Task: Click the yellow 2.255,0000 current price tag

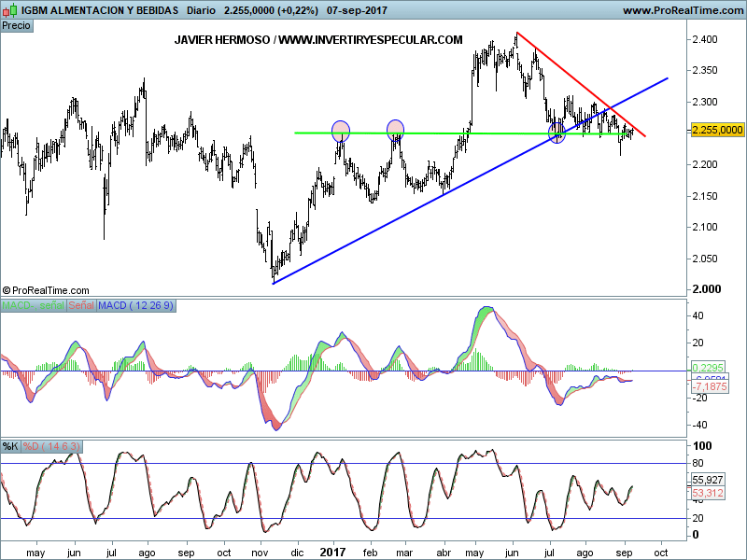Action: 717,131
